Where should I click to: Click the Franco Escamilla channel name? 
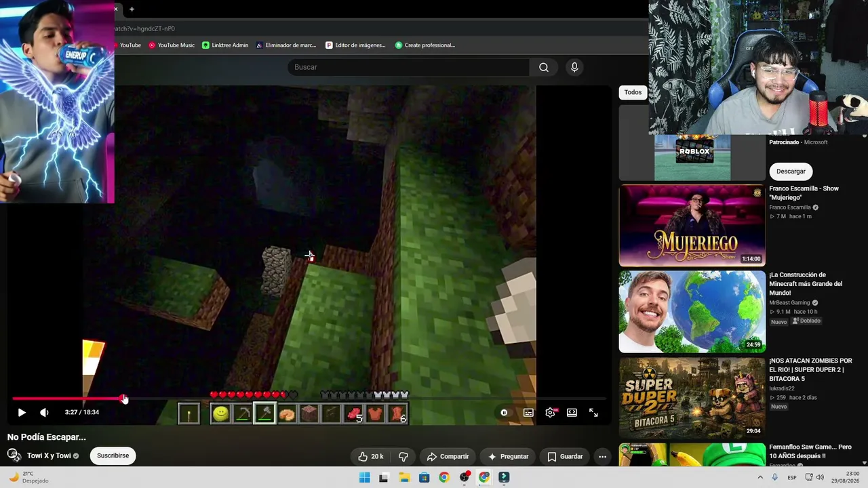pos(790,207)
